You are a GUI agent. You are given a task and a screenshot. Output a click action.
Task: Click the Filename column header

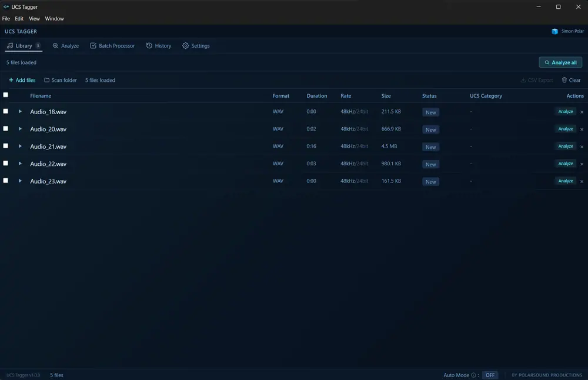pyautogui.click(x=41, y=96)
